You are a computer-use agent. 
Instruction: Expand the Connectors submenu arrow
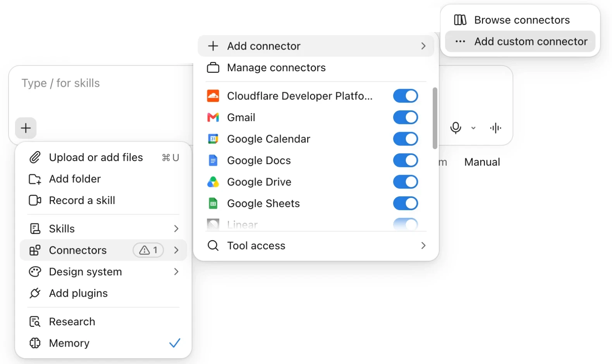[176, 250]
